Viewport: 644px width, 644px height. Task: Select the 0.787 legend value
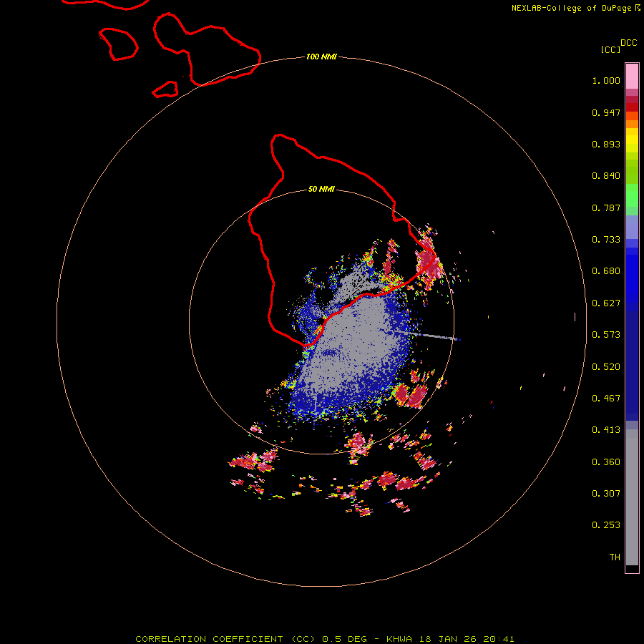tap(606, 208)
